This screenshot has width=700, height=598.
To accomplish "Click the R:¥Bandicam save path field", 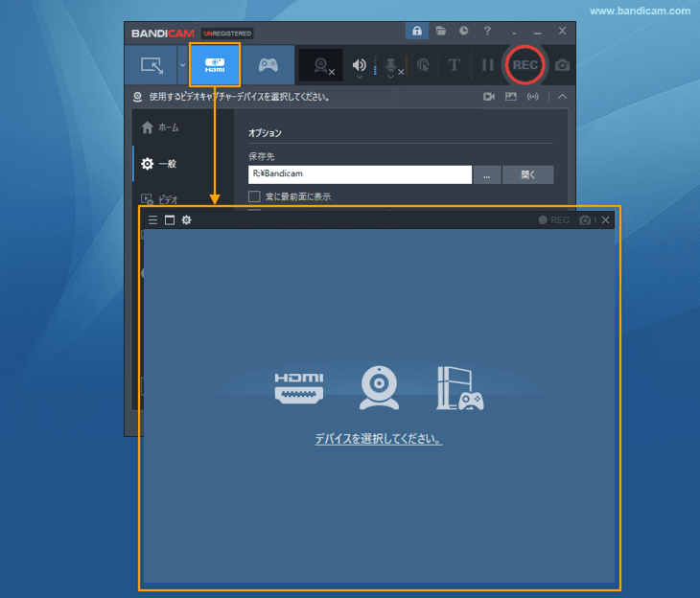I will click(360, 174).
